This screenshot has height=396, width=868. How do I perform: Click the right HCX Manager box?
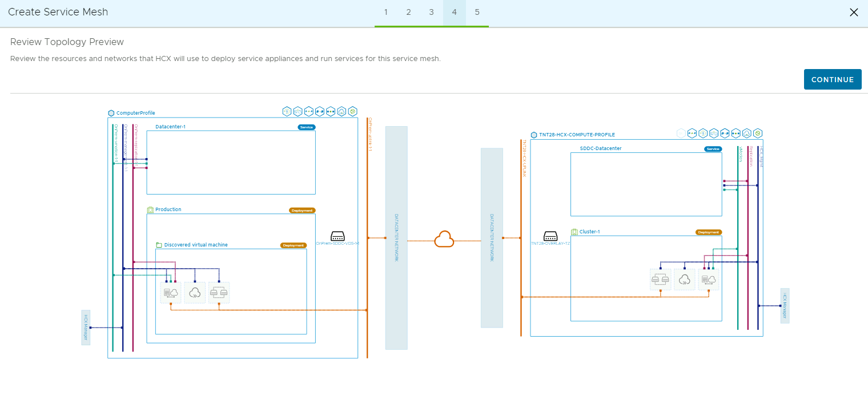(785, 306)
